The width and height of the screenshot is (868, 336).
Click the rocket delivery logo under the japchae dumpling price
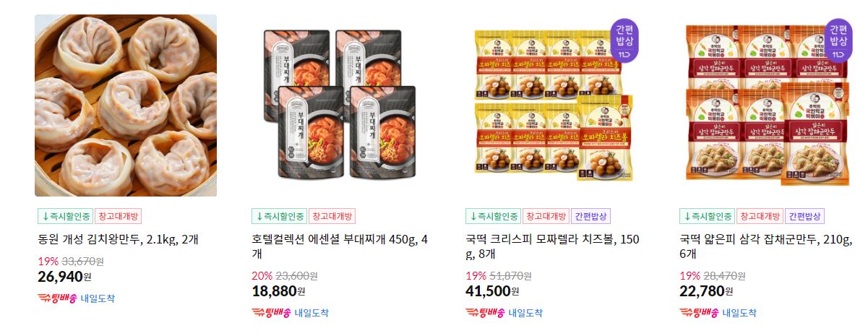(700, 313)
